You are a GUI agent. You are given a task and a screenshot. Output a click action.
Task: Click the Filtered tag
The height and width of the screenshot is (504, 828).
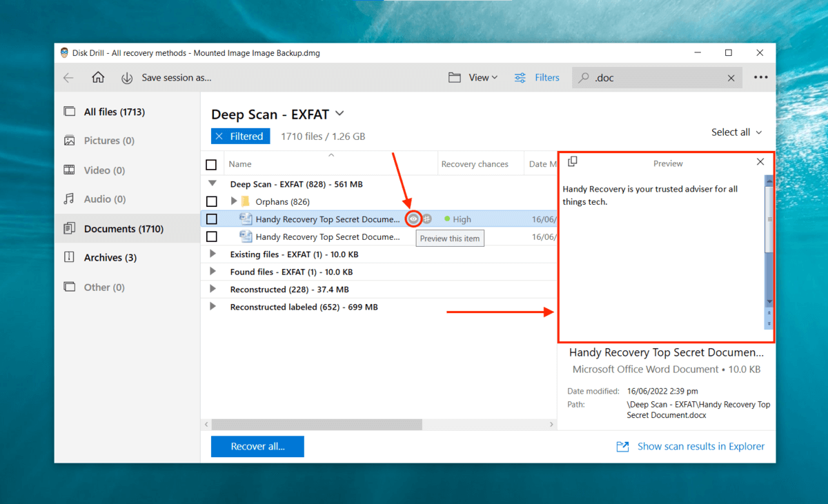(x=240, y=137)
